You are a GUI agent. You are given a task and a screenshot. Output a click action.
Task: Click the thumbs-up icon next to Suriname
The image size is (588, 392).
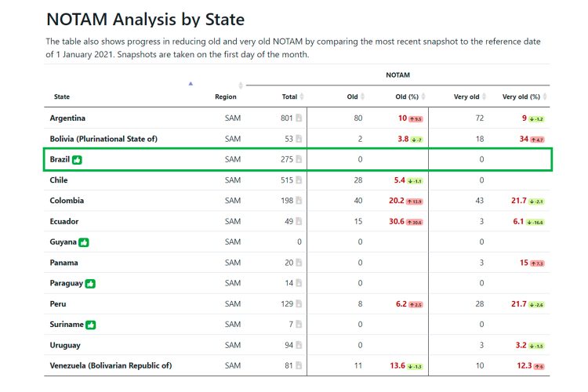click(x=90, y=325)
